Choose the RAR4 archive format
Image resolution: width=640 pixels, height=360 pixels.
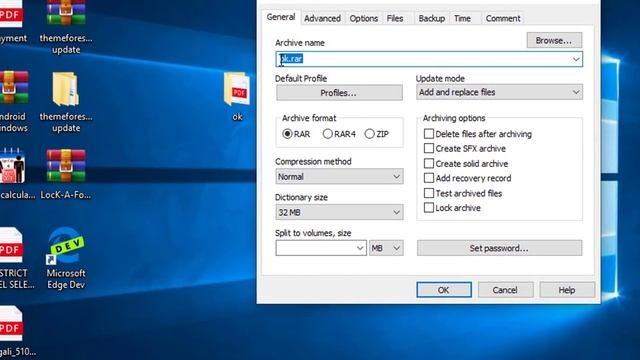pyautogui.click(x=339, y=134)
